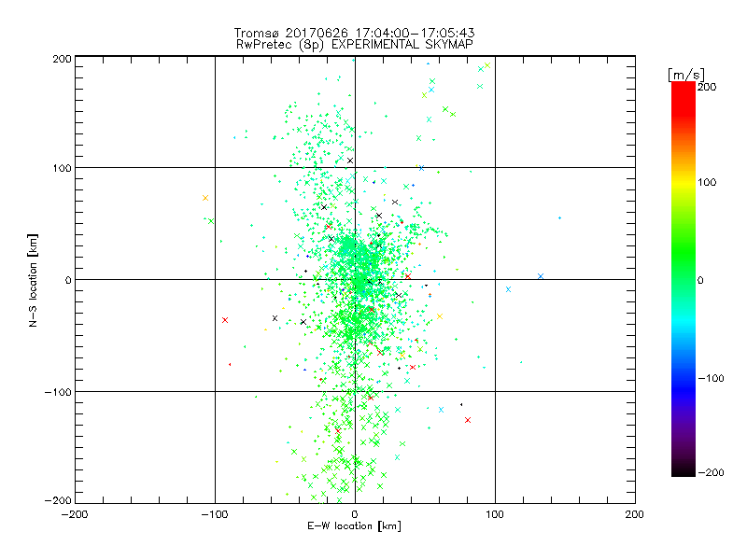747x560 pixels.
Task: Click the y-axis tick label 100
Action: [x=63, y=168]
